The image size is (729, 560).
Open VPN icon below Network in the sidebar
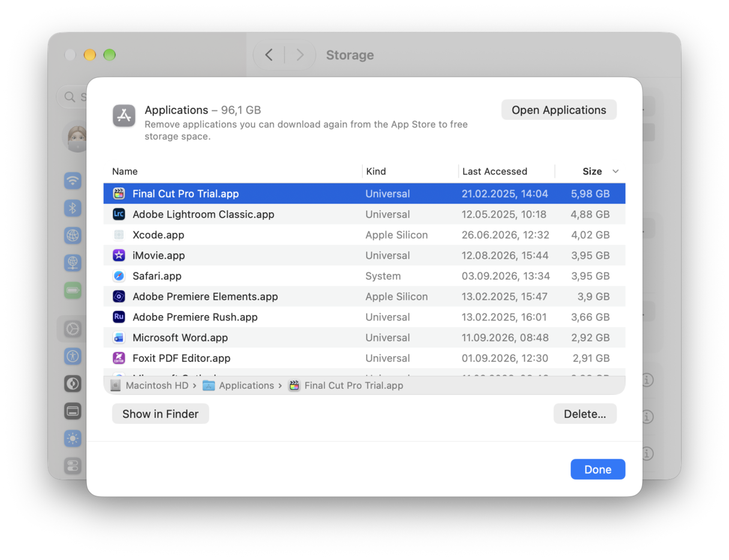(x=73, y=263)
